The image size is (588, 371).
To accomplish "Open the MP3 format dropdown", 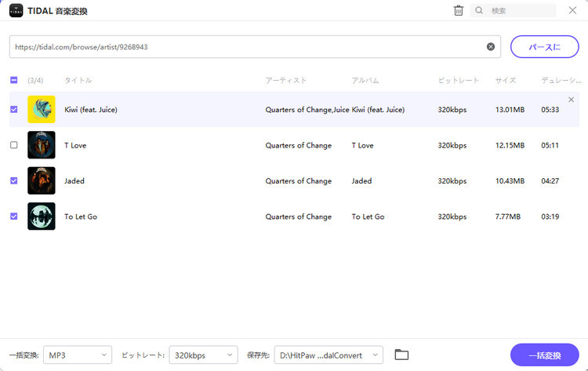I will (x=78, y=355).
